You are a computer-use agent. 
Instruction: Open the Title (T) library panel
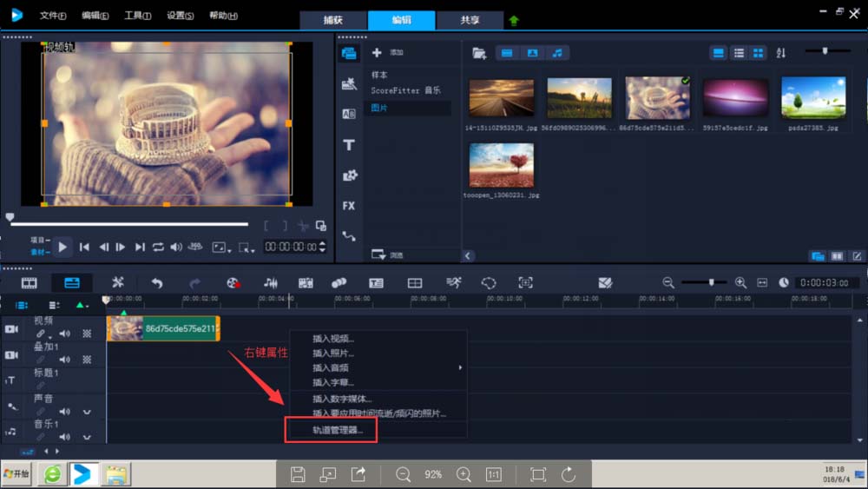pos(349,145)
